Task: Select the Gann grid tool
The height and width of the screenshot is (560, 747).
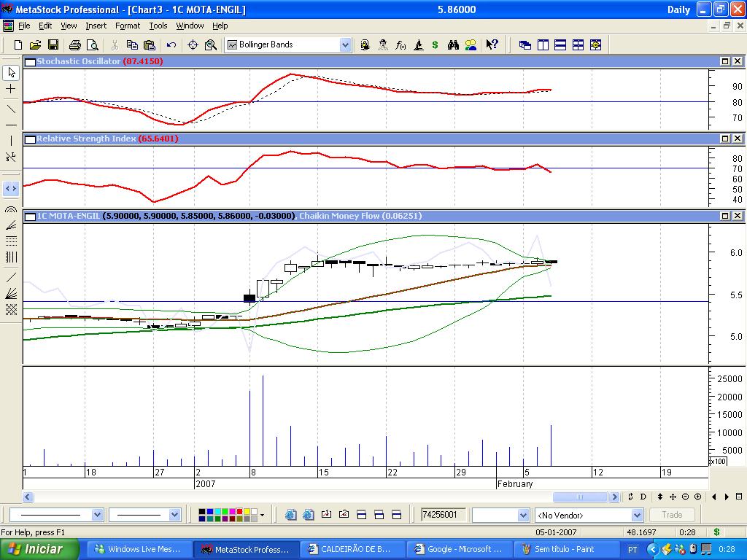Action: coord(11,309)
